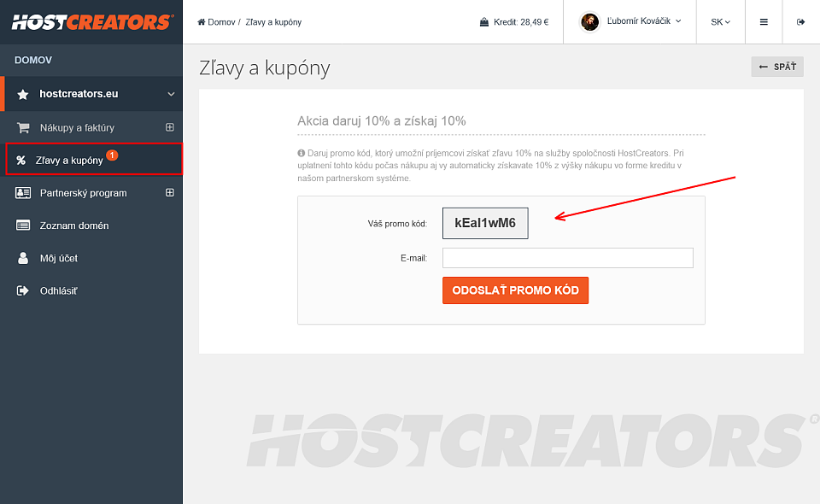Image resolution: width=820 pixels, height=504 pixels.
Task: Click the Domov breadcrumb link
Action: tap(221, 22)
